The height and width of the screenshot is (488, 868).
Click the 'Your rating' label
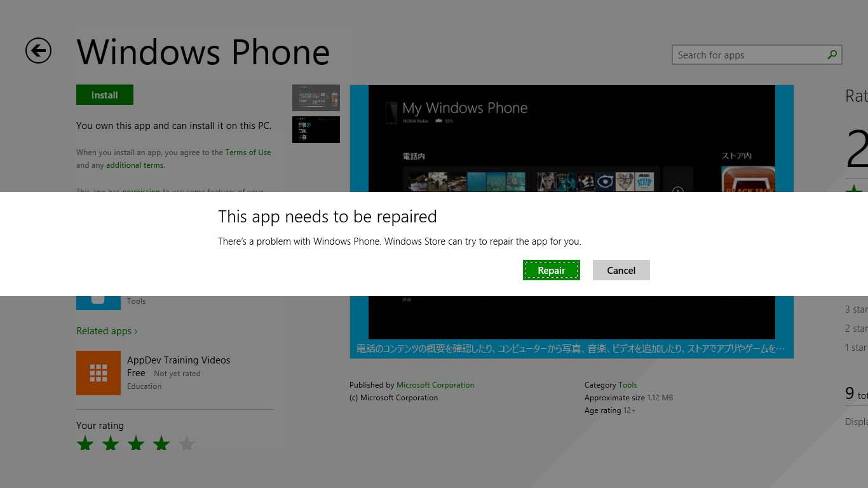(x=100, y=426)
